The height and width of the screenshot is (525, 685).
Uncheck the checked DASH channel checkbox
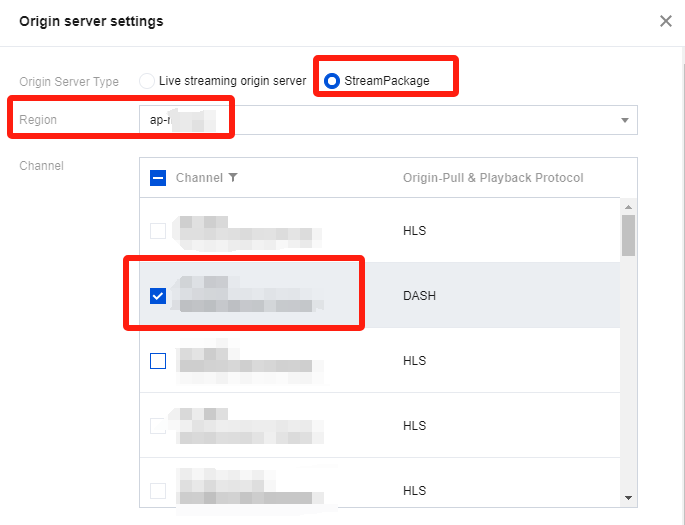pyautogui.click(x=158, y=296)
